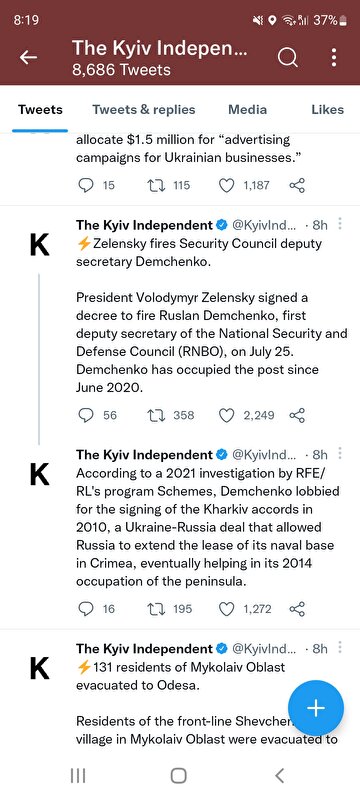This screenshot has height=800, width=360.
Task: Share the Zelensky fires Demchenko tweet
Action: click(x=297, y=415)
